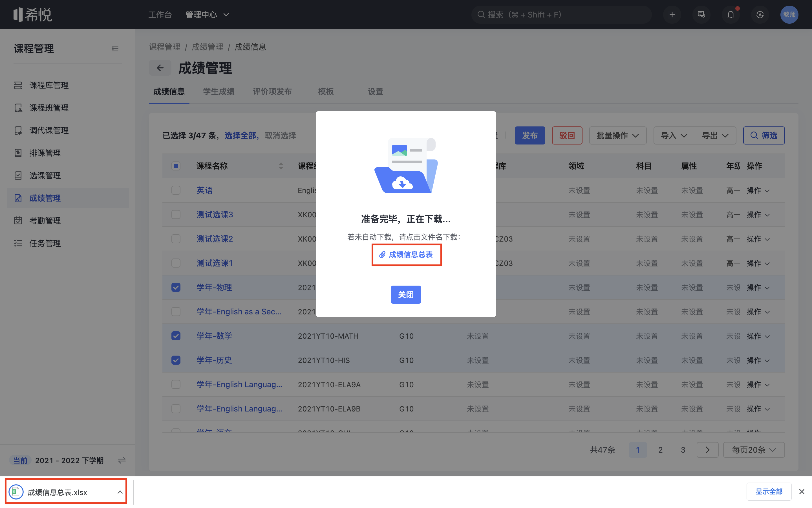
Task: Open downloaded 成绩信息总表.xlsx file
Action: coord(57,492)
